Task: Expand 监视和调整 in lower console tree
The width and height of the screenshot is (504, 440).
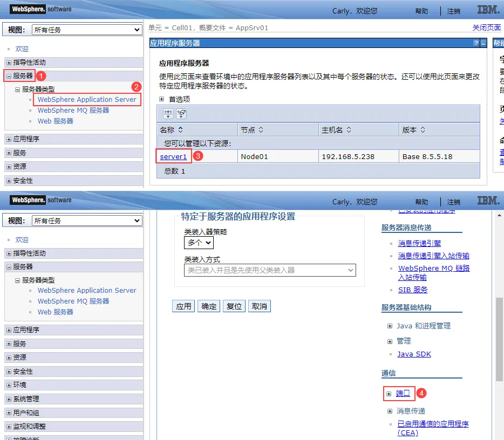Action: pos(9,427)
